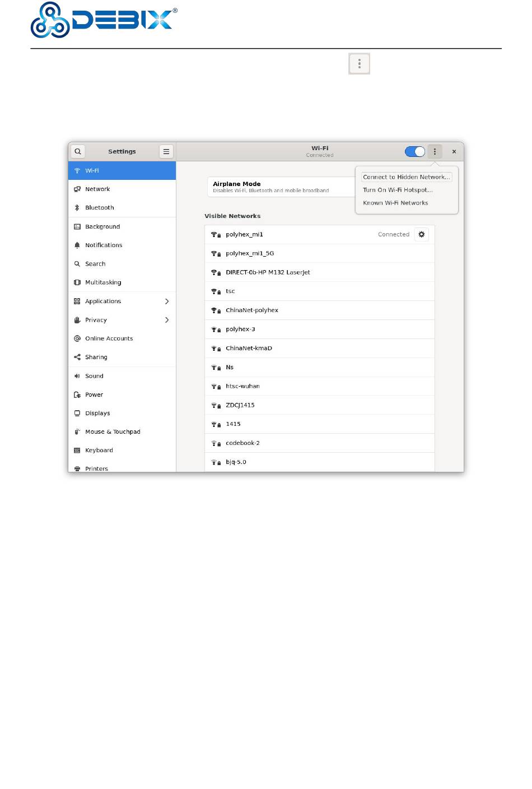Click the Sharing icon in sidebar

77,358
